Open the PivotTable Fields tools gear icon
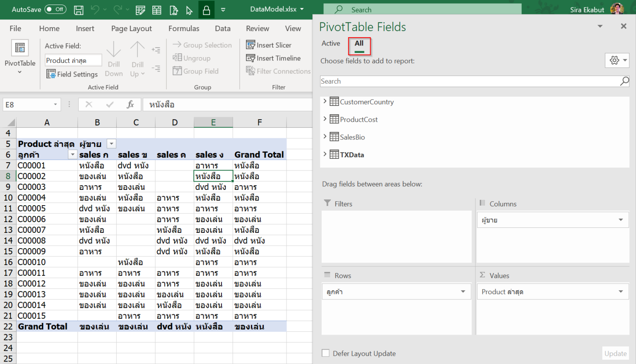This screenshot has width=636, height=364. (x=614, y=60)
